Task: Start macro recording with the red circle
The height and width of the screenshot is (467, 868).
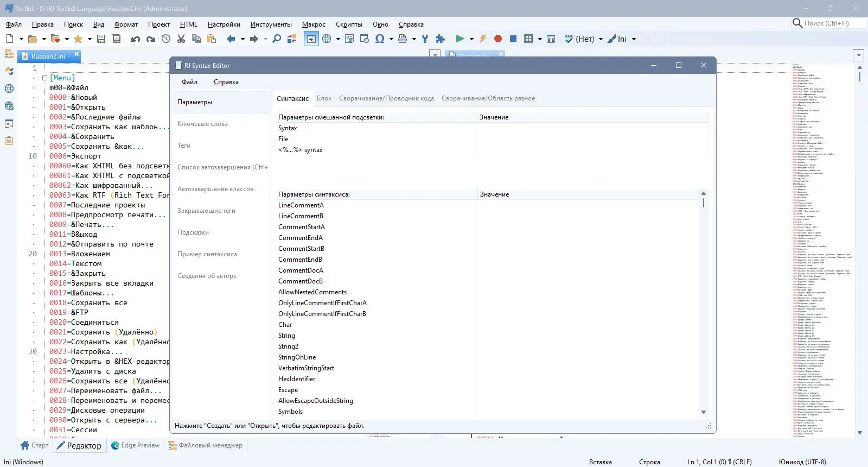Action: coord(498,39)
